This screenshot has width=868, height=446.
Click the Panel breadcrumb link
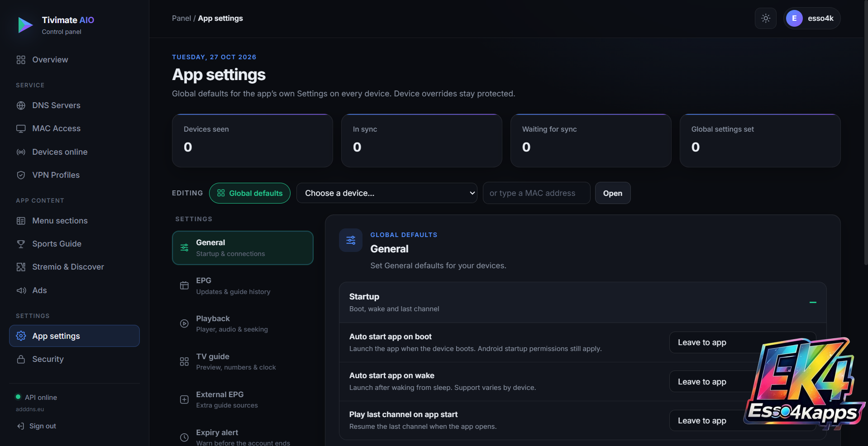(181, 19)
